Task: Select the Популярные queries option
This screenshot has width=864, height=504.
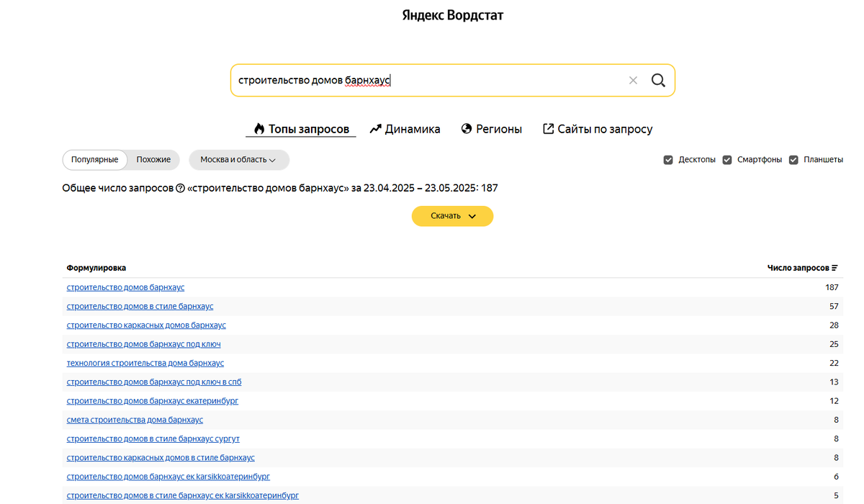Action: (x=95, y=160)
